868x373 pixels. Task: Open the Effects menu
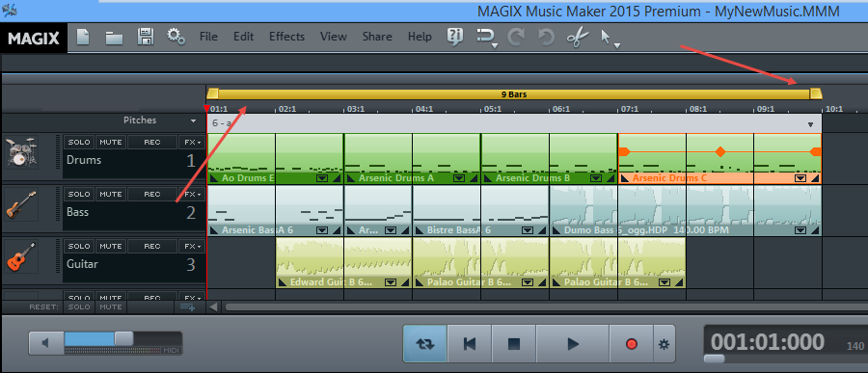(286, 37)
